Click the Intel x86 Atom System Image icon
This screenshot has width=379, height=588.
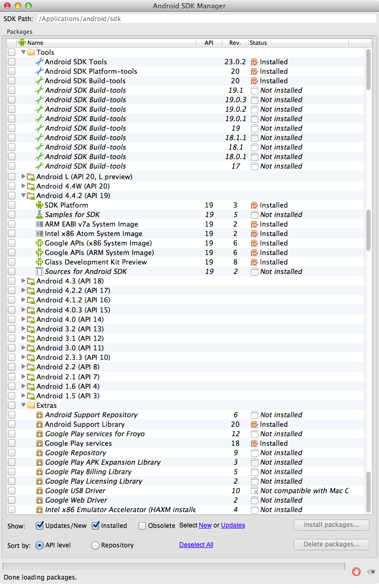40,233
